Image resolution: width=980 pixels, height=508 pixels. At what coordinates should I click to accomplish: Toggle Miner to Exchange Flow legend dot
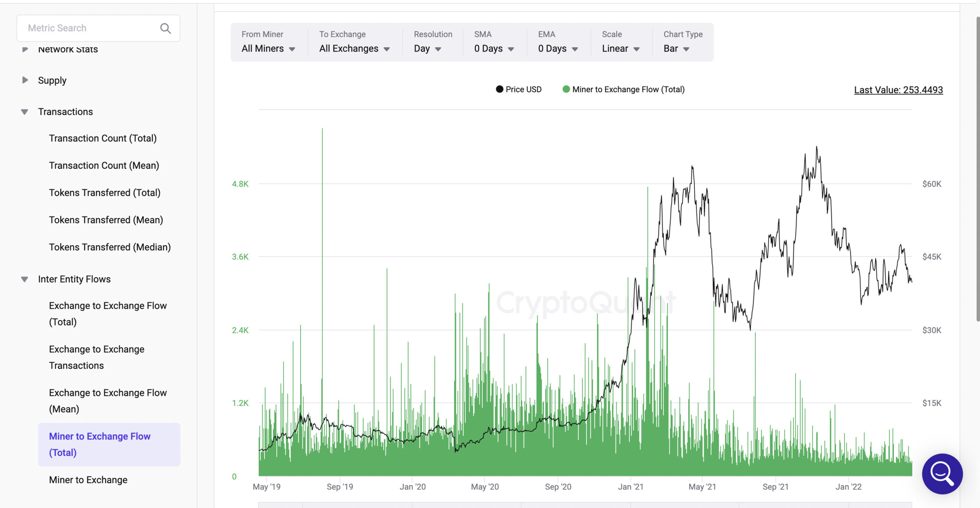pyautogui.click(x=566, y=89)
